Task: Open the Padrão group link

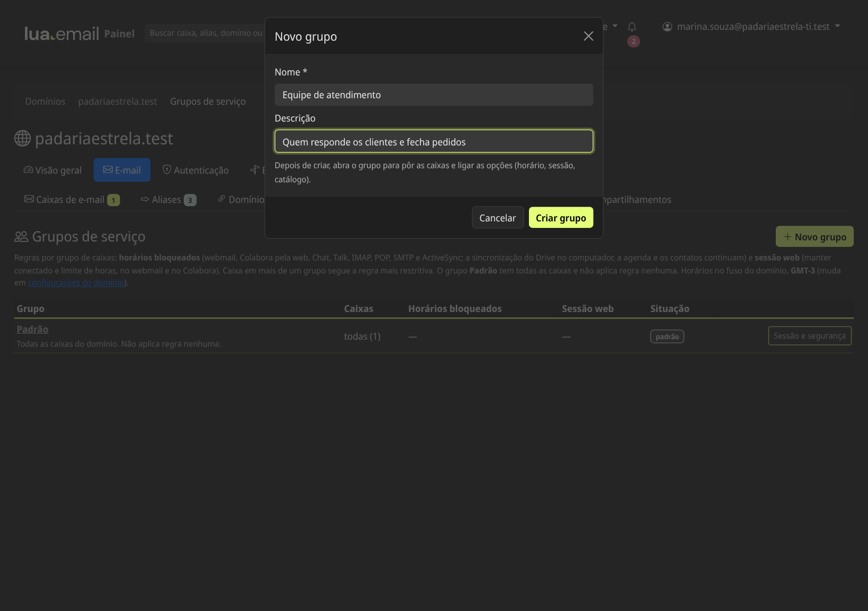Action: (33, 329)
